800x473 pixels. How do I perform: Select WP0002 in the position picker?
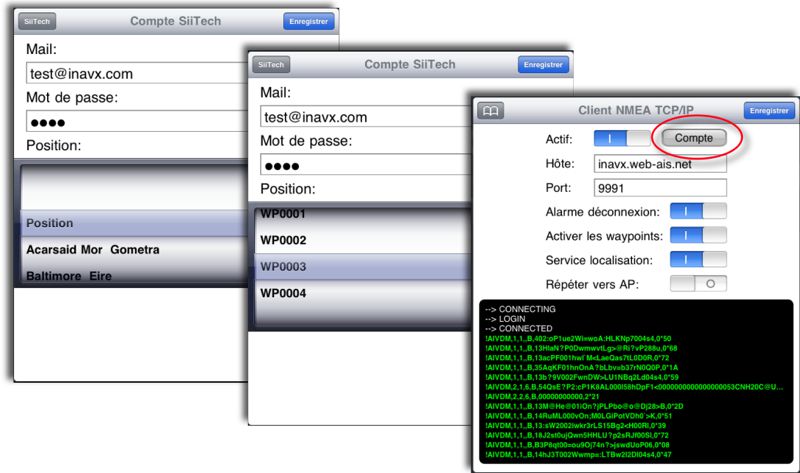click(361, 240)
